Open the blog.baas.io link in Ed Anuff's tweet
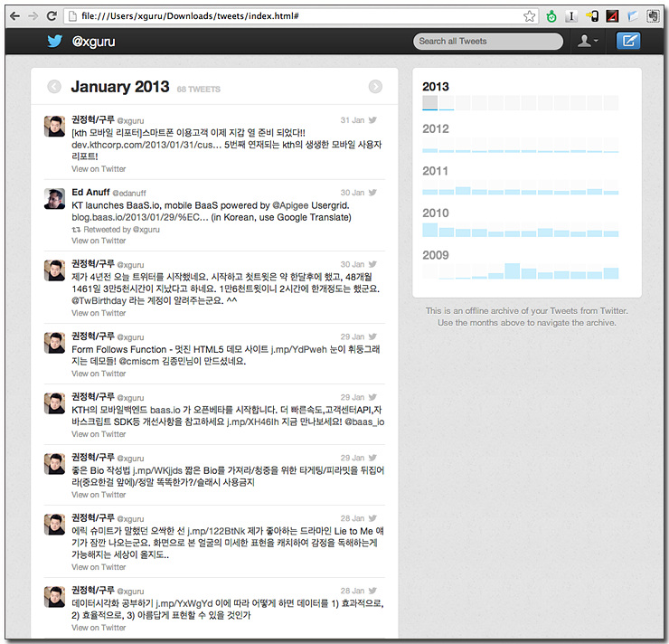Viewport: 669px width, 644px height. [140, 218]
